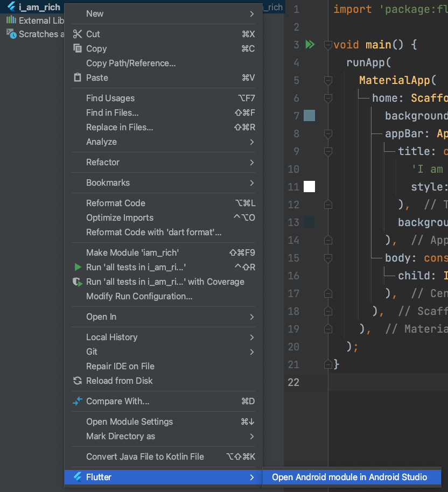Collapse the appBar fold at line 8

pos(328,133)
